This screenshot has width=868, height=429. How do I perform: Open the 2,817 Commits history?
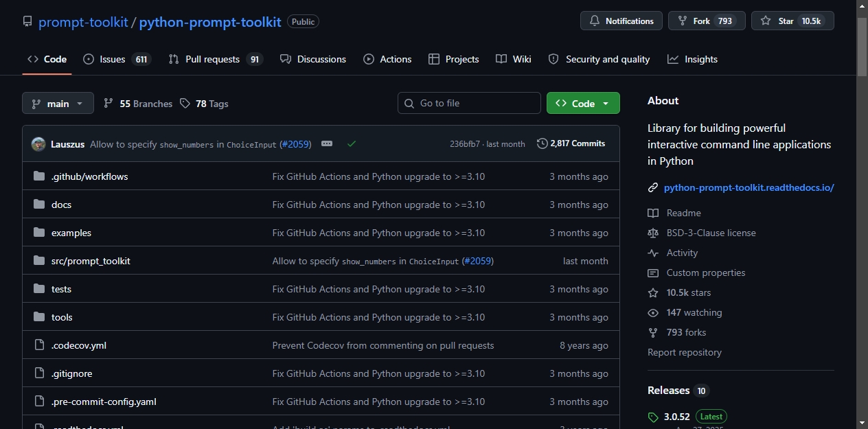571,143
